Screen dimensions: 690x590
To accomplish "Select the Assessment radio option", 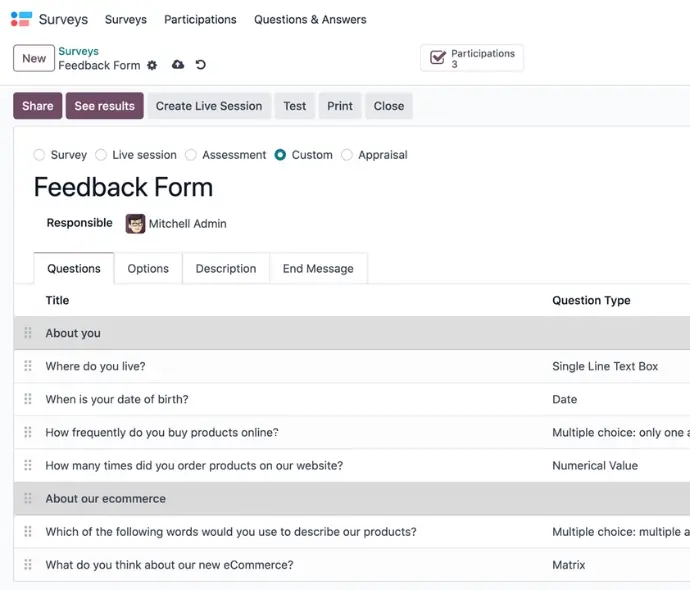I will [191, 155].
